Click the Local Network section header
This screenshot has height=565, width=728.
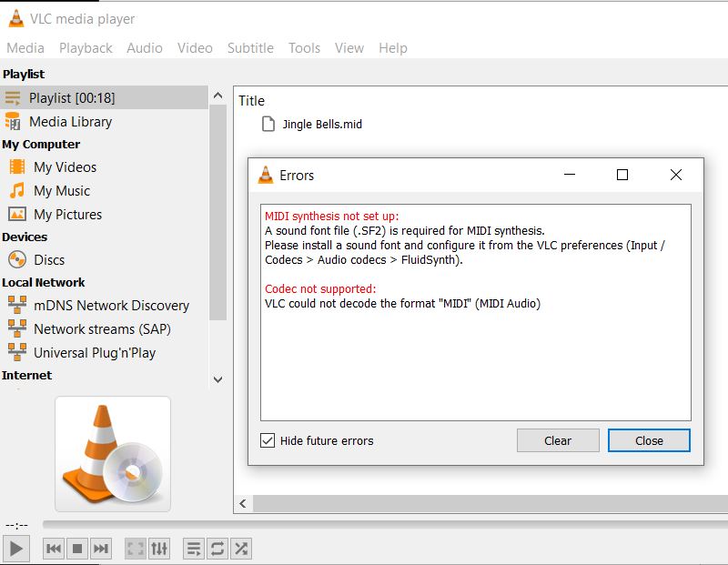pos(43,282)
